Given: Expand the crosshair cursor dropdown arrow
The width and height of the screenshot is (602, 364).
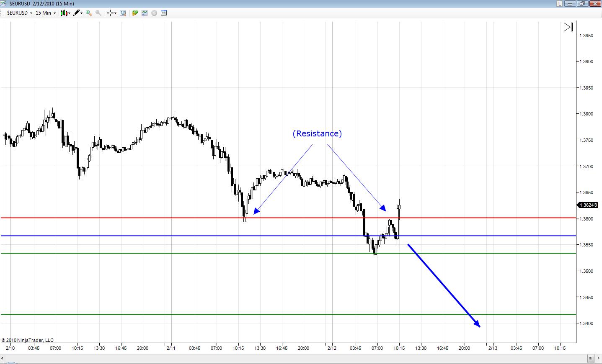Looking at the screenshot, I should coord(115,13).
